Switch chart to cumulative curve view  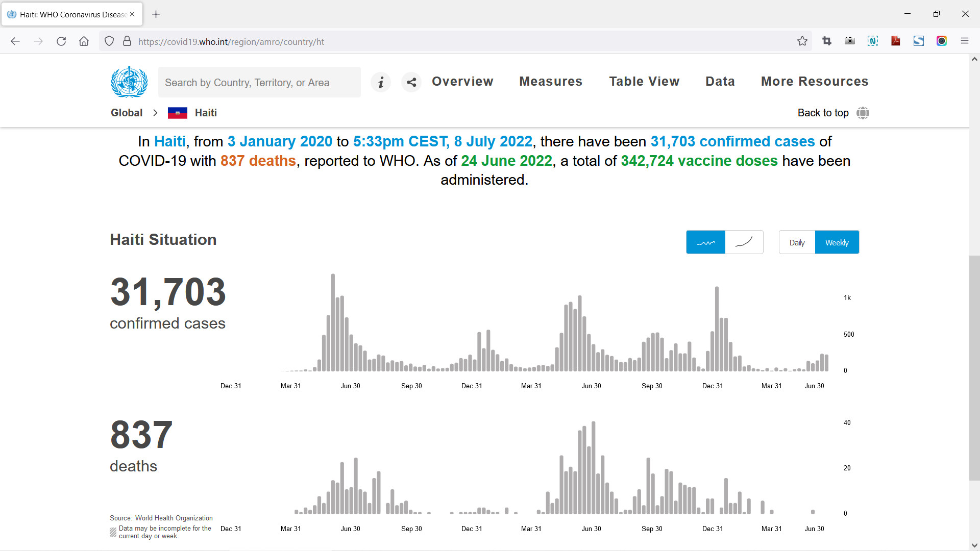(744, 242)
